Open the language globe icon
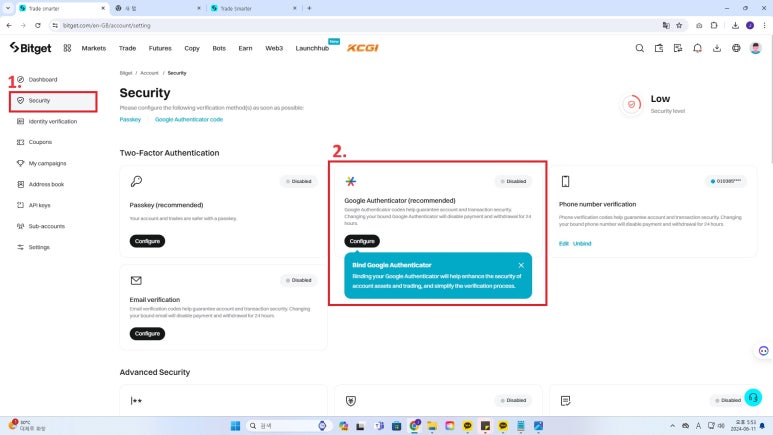 click(x=736, y=48)
